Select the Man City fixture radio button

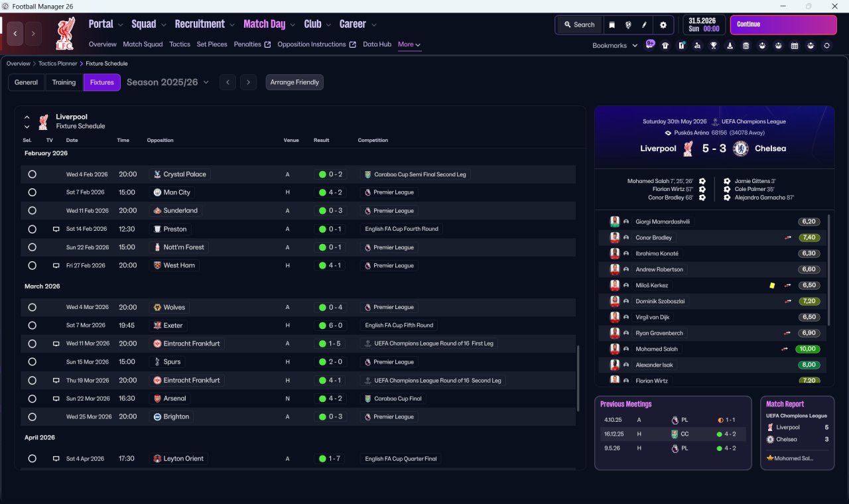(x=32, y=192)
